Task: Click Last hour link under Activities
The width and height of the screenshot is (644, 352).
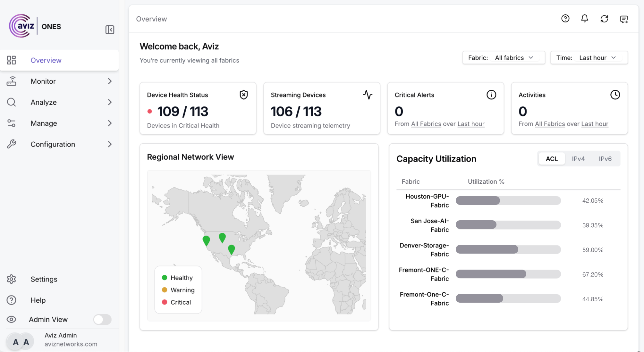Action: (x=594, y=124)
